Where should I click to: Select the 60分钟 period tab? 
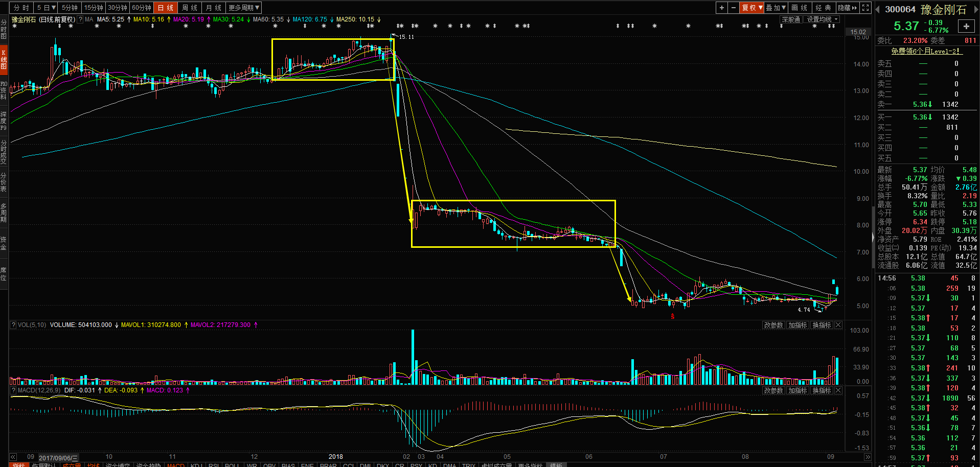[x=142, y=8]
